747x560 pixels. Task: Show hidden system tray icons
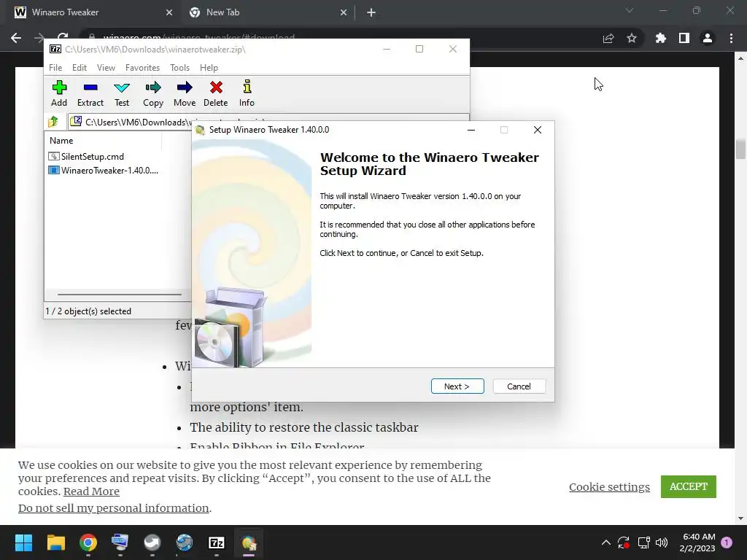[x=606, y=542]
